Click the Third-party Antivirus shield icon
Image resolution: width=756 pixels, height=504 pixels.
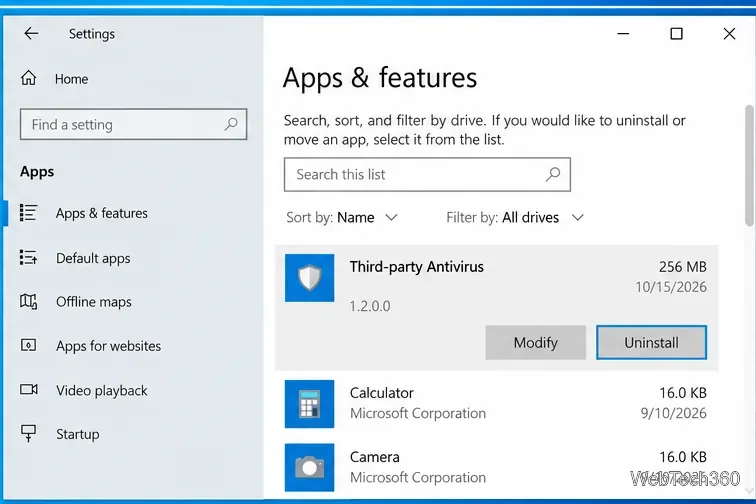point(310,278)
